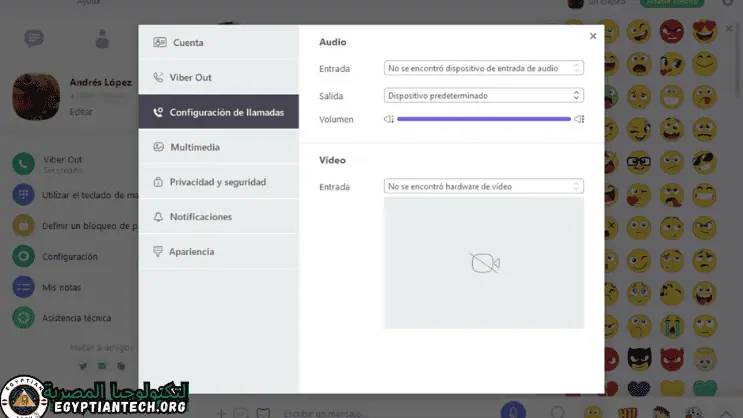Open the video Entrada hardware dropdown

pos(483,186)
